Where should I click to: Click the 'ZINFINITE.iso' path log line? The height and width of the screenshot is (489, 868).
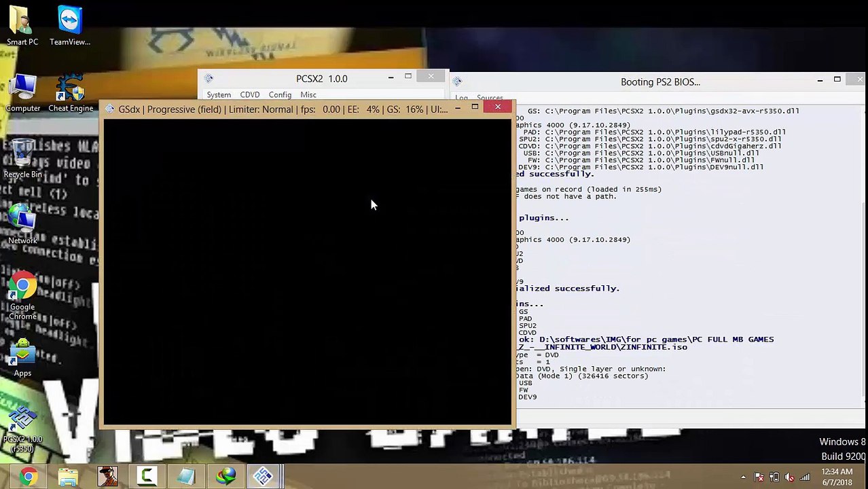602,347
